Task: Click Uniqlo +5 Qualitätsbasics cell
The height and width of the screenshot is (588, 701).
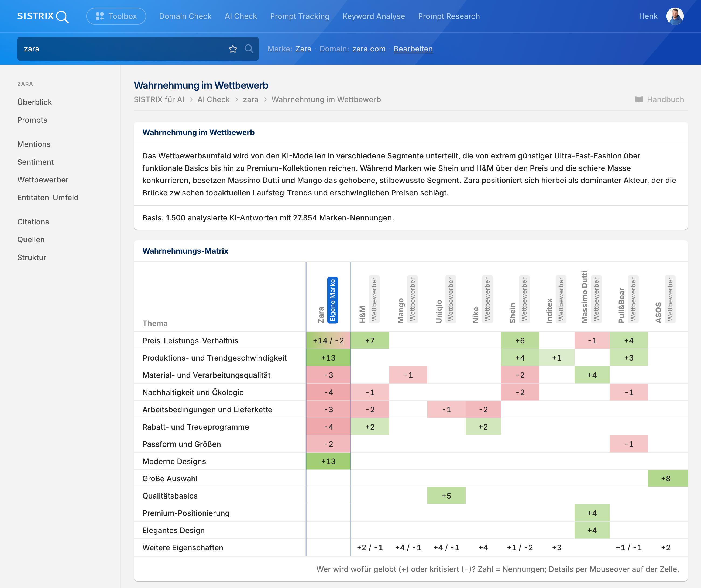Action: coord(446,496)
